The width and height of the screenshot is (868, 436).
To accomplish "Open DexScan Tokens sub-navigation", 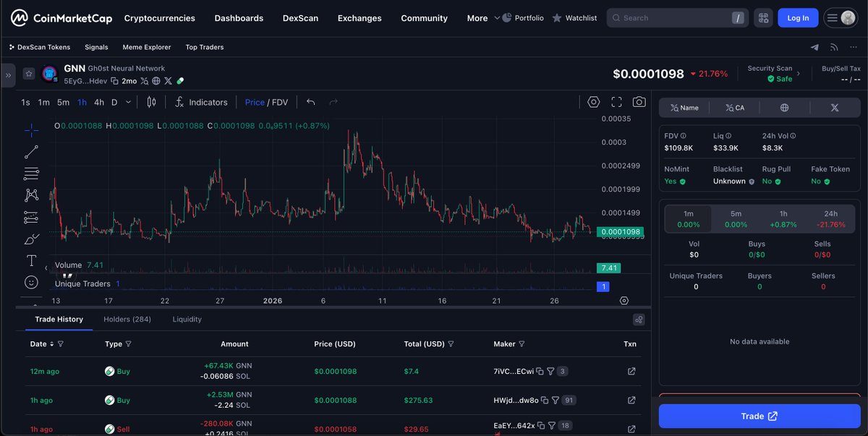I will pos(40,47).
